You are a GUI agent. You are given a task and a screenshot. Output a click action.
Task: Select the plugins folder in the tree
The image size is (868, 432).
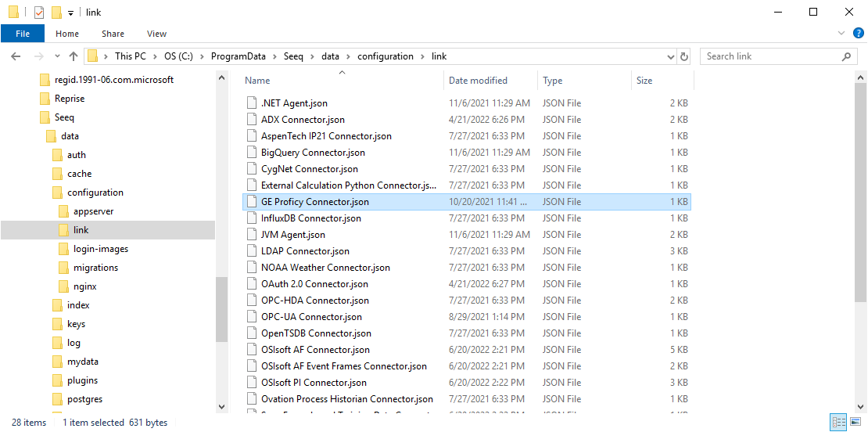click(82, 380)
